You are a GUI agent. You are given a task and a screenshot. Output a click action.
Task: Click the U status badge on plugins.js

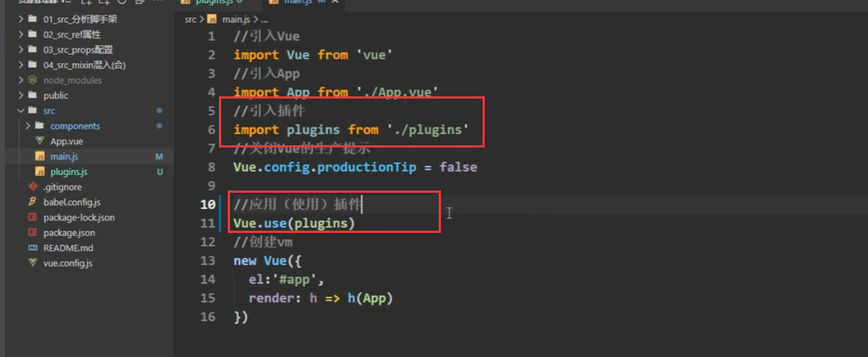coord(159,172)
